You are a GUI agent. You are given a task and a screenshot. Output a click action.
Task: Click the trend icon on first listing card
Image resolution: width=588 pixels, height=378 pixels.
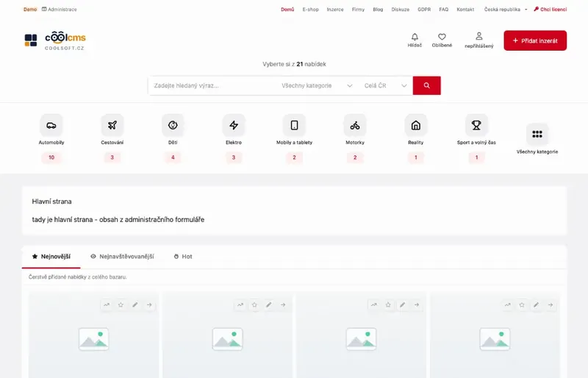click(107, 304)
